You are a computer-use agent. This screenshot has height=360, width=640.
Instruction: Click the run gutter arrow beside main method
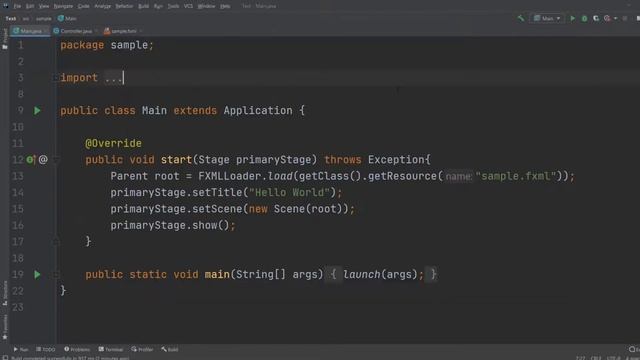pyautogui.click(x=37, y=275)
